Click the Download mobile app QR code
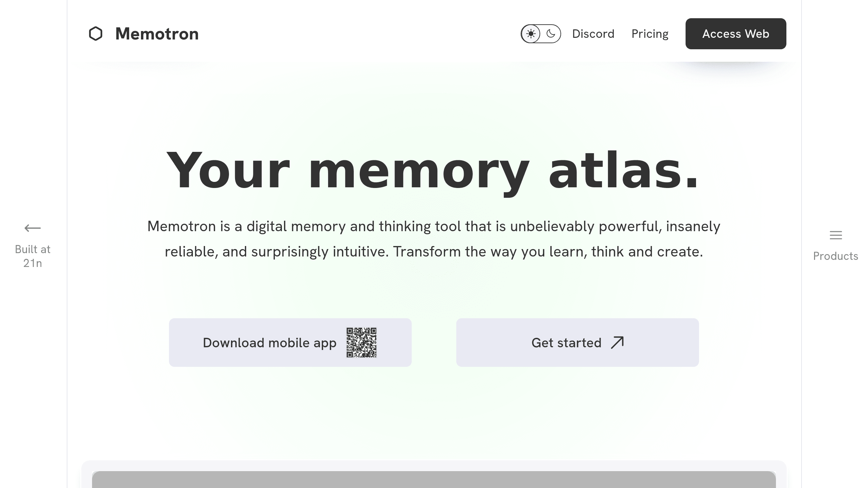The image size is (868, 488). point(361,343)
